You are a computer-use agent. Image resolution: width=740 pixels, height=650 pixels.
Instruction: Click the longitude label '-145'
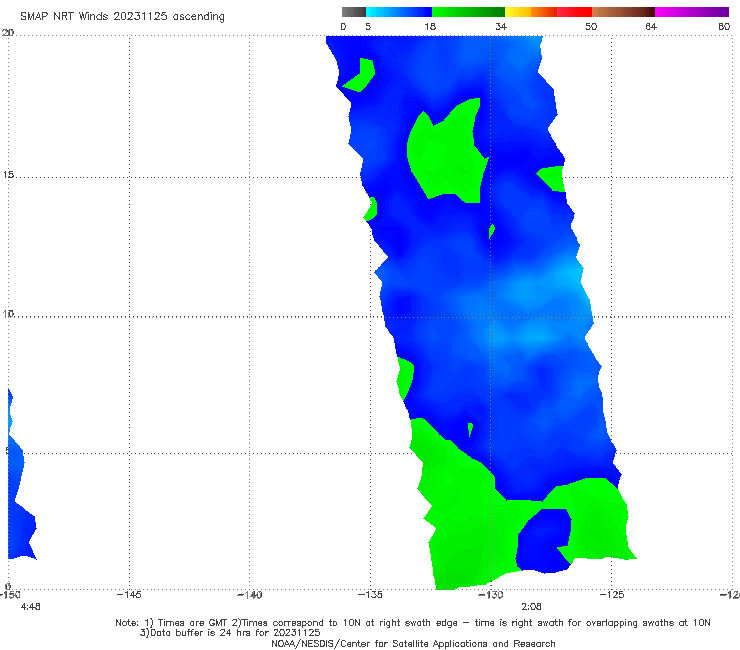(129, 595)
